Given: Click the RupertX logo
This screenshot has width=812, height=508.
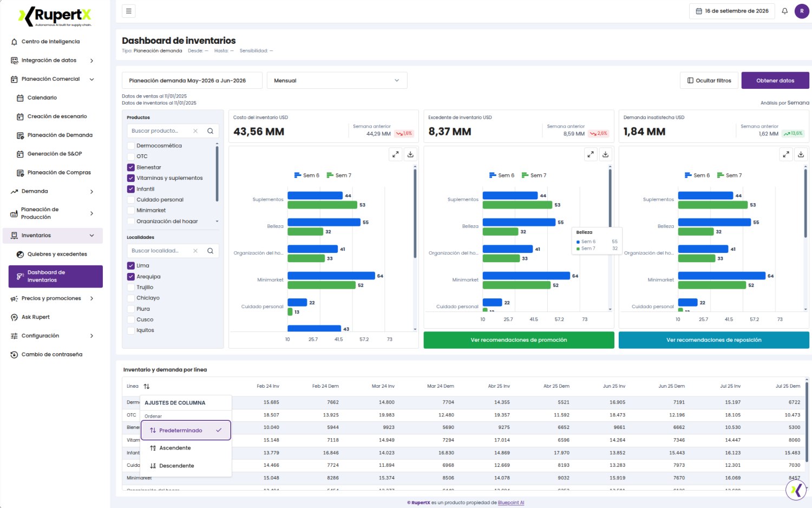Looking at the screenshot, I should tap(55, 17).
